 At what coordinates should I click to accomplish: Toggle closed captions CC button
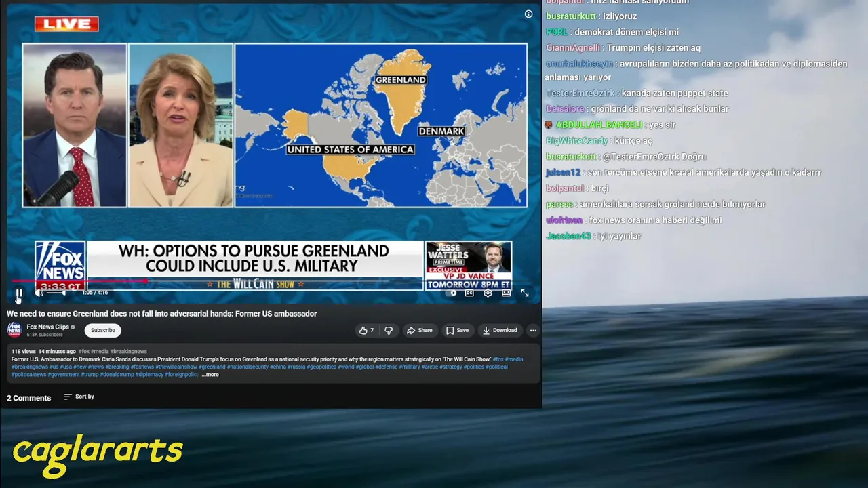coord(469,293)
